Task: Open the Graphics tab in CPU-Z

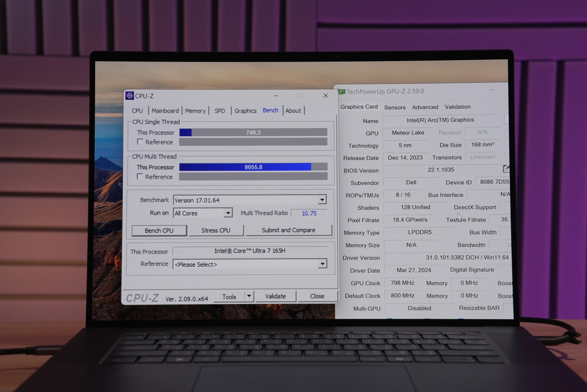Action: (246, 110)
